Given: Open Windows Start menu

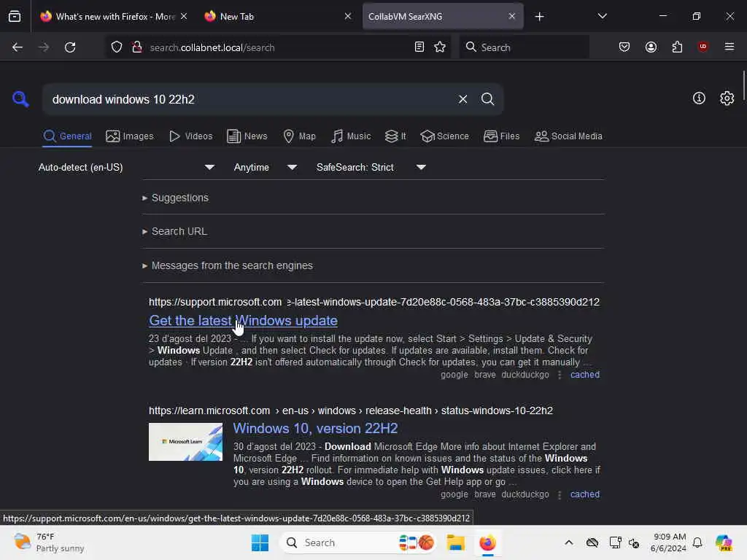Looking at the screenshot, I should 260,542.
